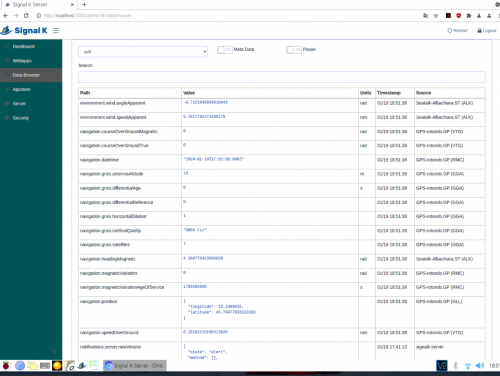Open Bluetooth tray menu
Image resolution: width=500 pixels, height=376 pixels.
click(x=455, y=366)
